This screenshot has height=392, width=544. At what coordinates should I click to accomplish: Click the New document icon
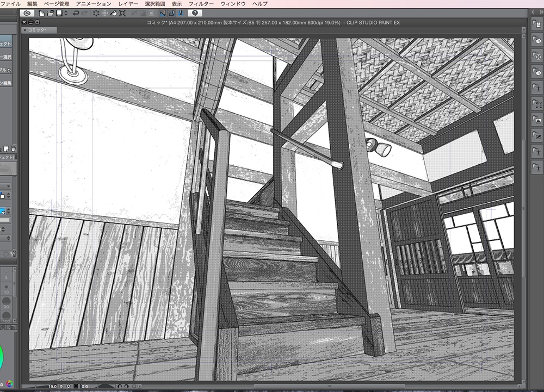41,14
